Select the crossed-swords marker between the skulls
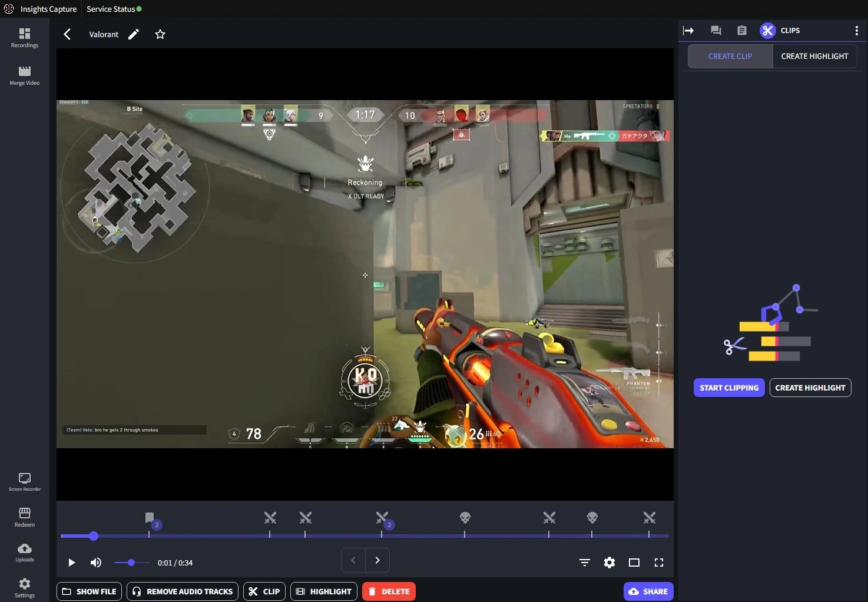The width and height of the screenshot is (868, 602). (x=549, y=518)
